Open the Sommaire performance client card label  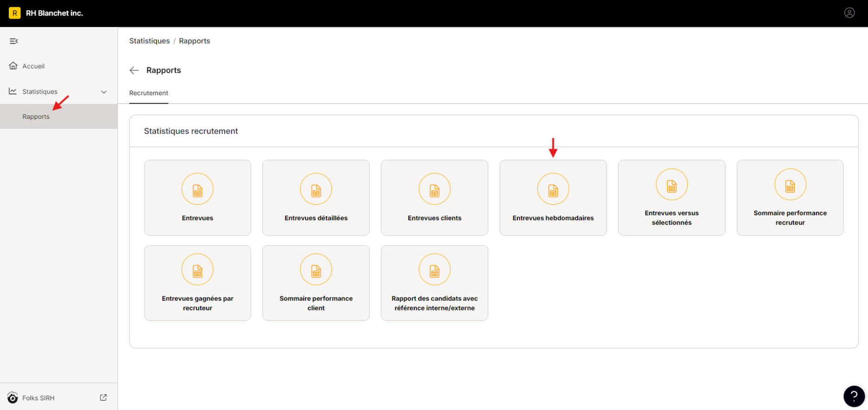click(316, 303)
